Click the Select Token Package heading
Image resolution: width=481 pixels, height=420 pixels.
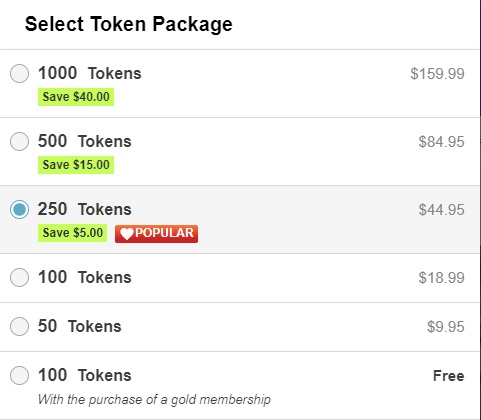129,24
